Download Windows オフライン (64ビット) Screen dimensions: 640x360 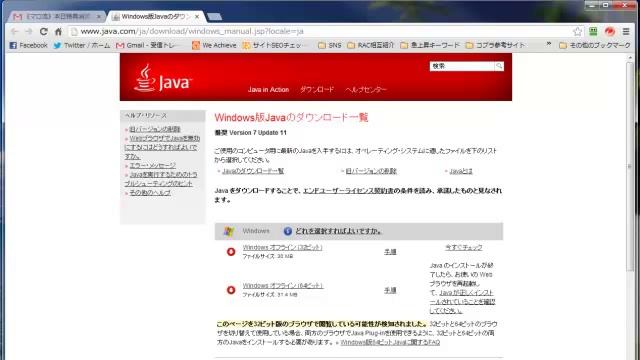(283, 285)
